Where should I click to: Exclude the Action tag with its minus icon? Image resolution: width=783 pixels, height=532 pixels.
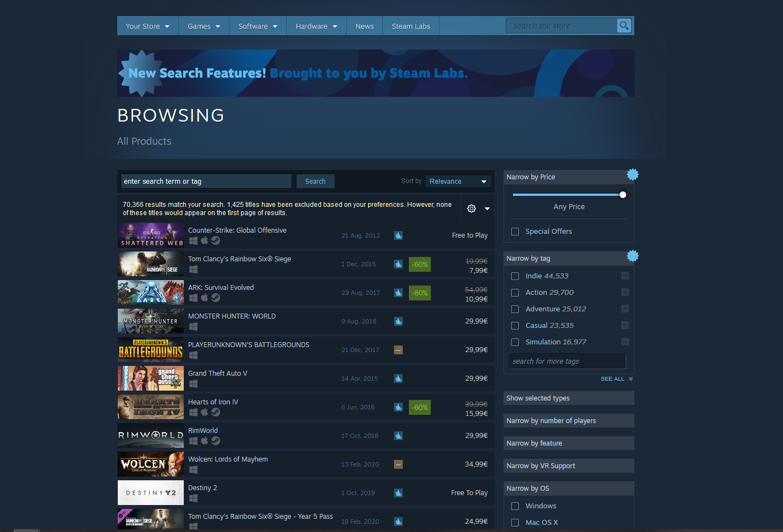pyautogui.click(x=625, y=292)
